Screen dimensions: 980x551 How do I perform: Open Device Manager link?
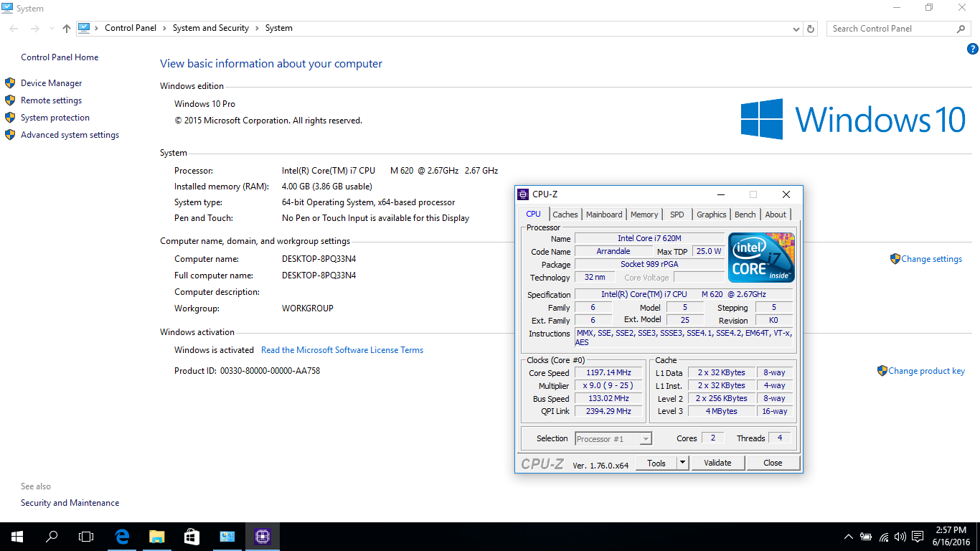[x=52, y=83]
